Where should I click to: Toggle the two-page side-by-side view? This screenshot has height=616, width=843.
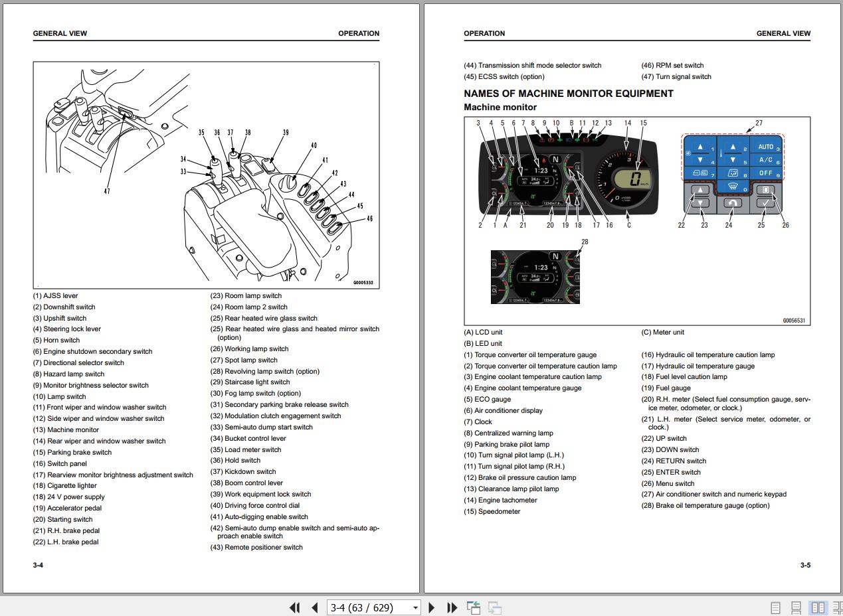tap(818, 607)
